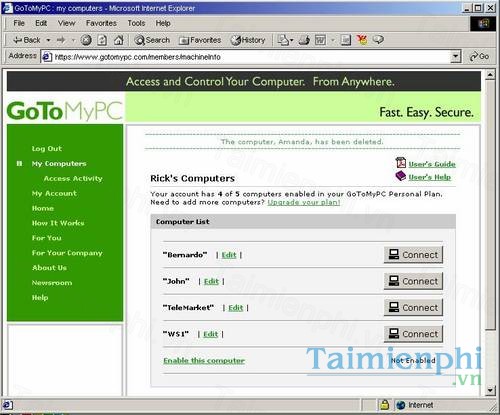Open the User's Help link

(x=430, y=177)
